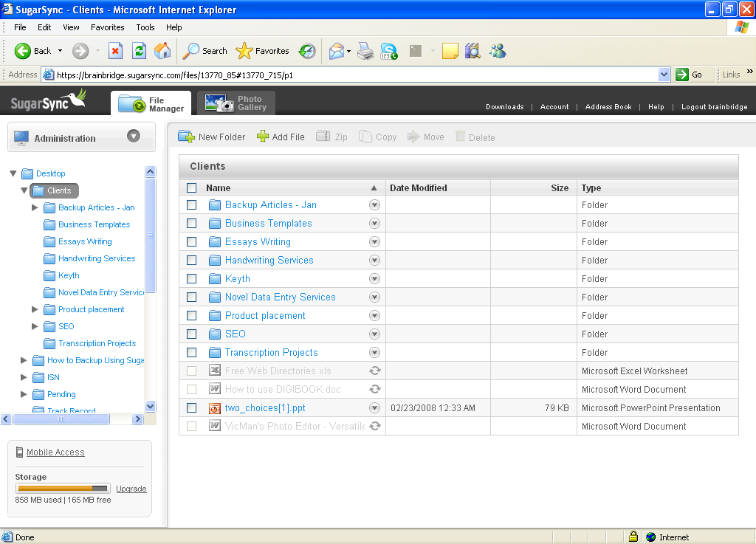Select the File Manager tab
756x544 pixels.
151,103
